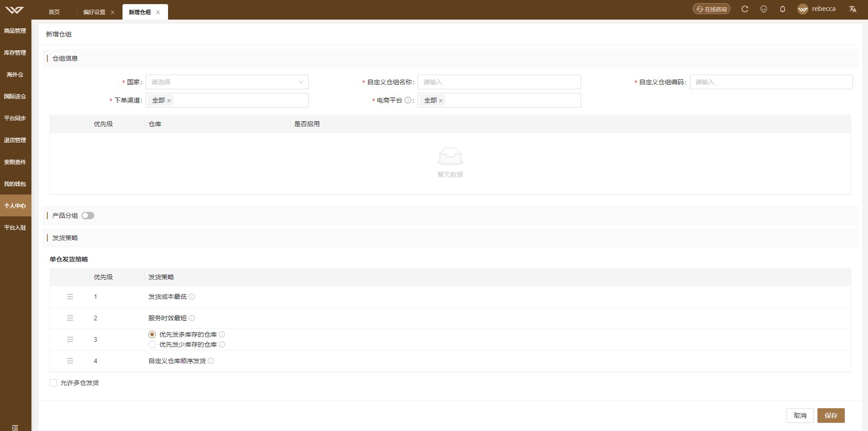Image resolution: width=868 pixels, height=431 pixels.
Task: Open the feedback smiley icon
Action: pyautogui.click(x=764, y=9)
